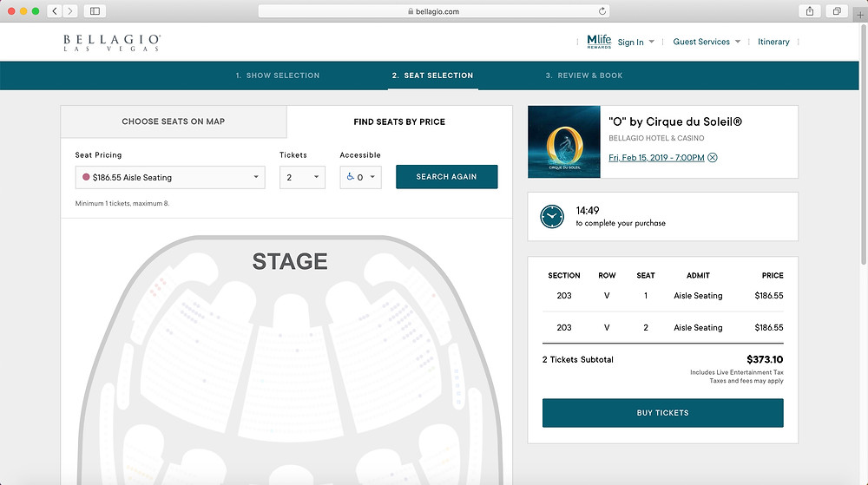The height and width of the screenshot is (485, 868).
Task: Click the Search Again button
Action: (x=447, y=176)
